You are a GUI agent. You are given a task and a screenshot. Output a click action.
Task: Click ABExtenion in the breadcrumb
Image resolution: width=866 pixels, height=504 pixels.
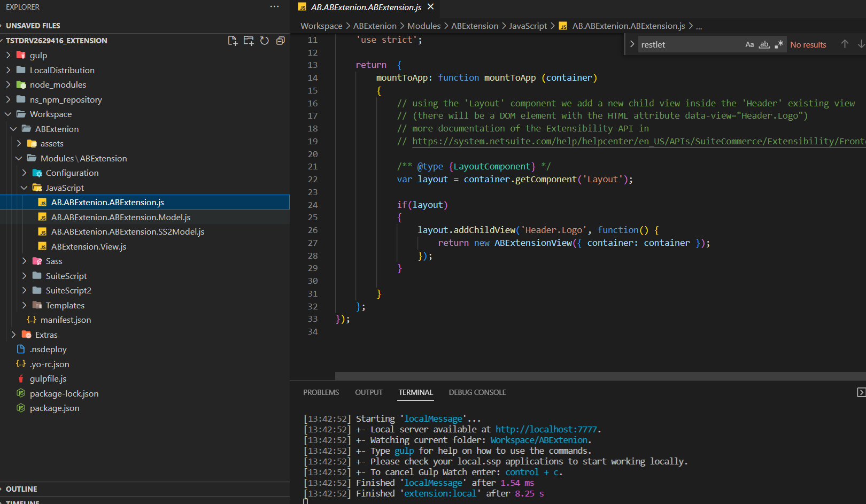click(x=375, y=26)
